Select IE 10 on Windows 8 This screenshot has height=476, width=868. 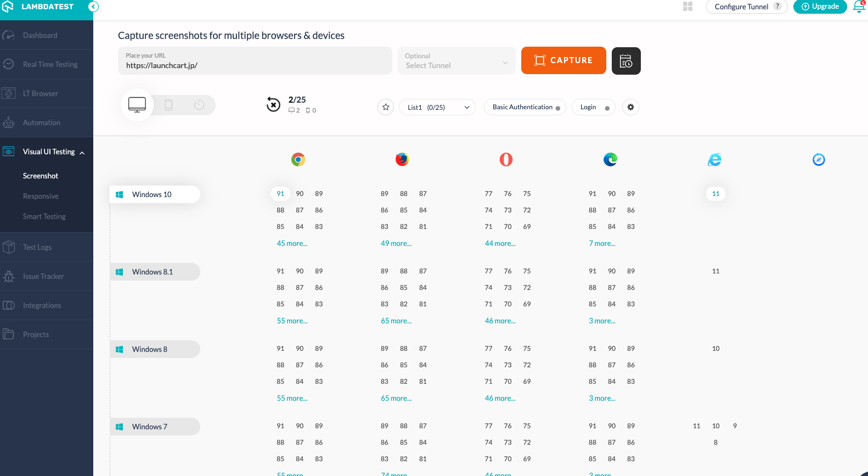pyautogui.click(x=715, y=349)
